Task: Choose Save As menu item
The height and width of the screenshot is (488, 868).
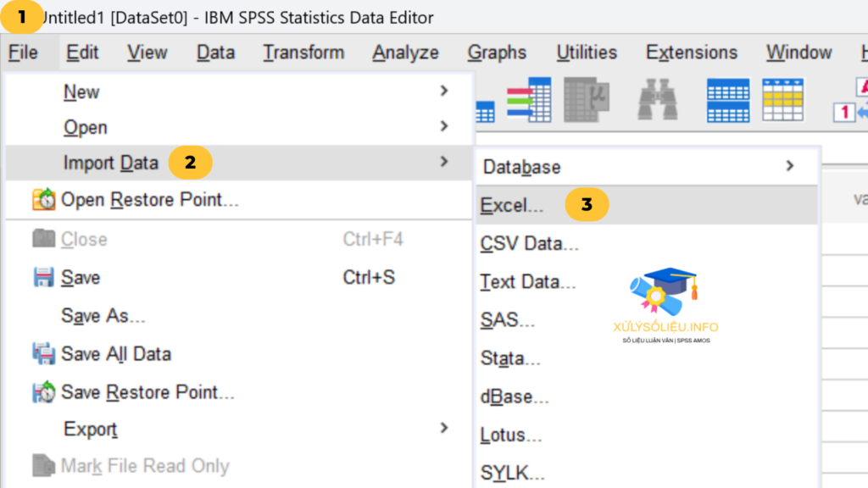Action: click(238, 315)
